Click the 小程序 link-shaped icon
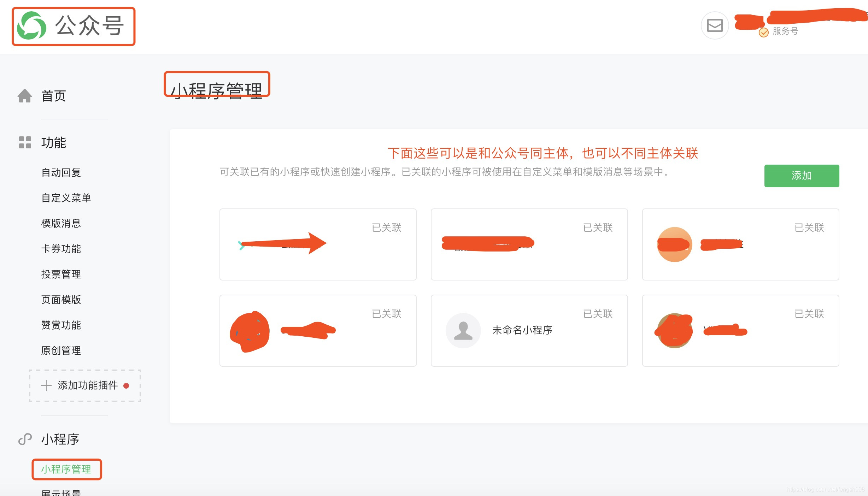868x496 pixels. tap(25, 439)
